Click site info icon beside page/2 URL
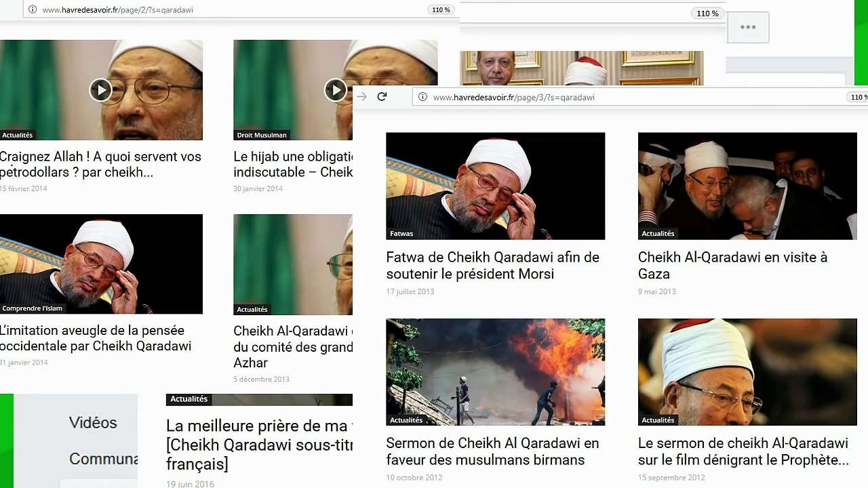 pyautogui.click(x=32, y=9)
